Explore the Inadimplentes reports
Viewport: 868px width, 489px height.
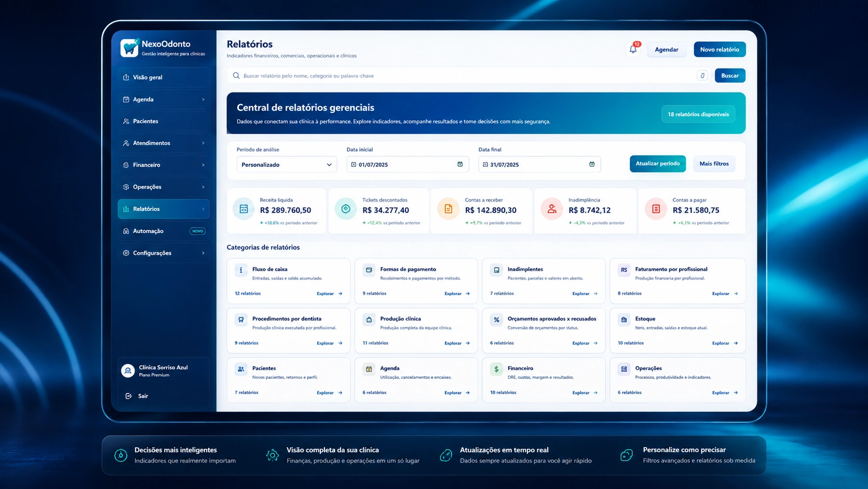pyautogui.click(x=585, y=294)
